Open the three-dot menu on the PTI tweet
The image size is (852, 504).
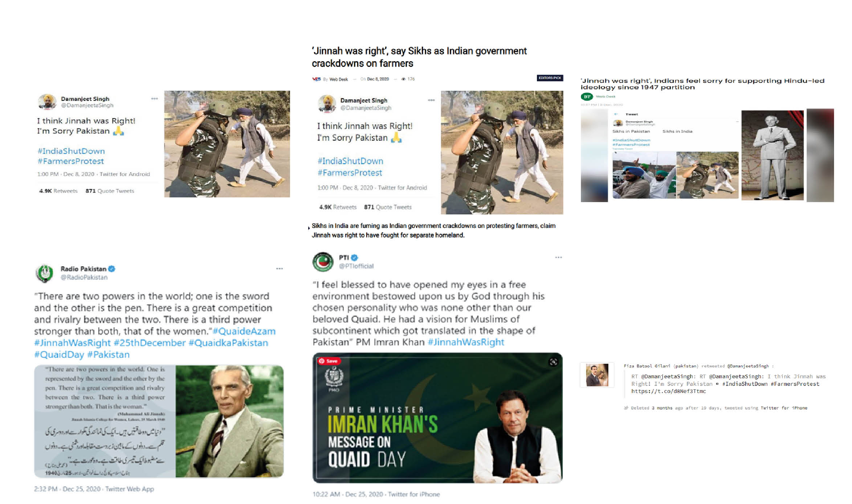pos(558,257)
